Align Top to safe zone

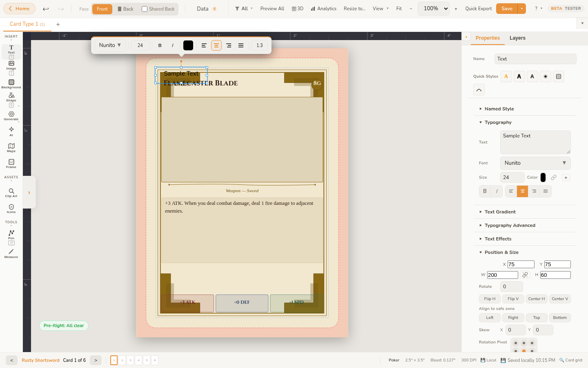537,318
